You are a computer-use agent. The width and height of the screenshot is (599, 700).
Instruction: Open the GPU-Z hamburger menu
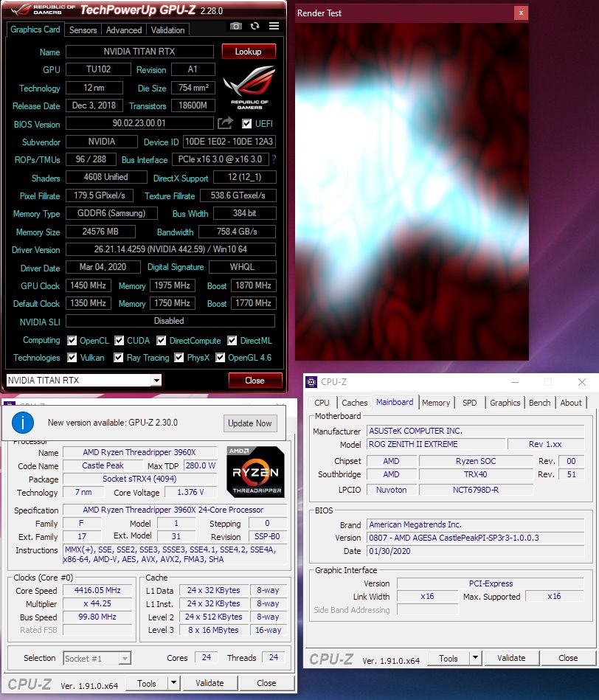click(274, 26)
